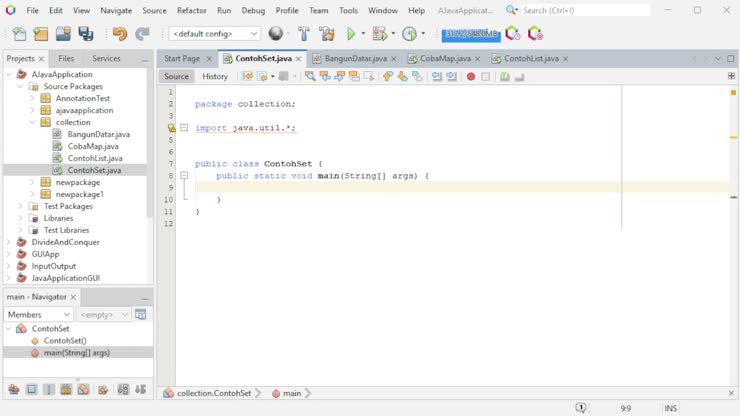Click the Undo arrow icon

[119, 34]
